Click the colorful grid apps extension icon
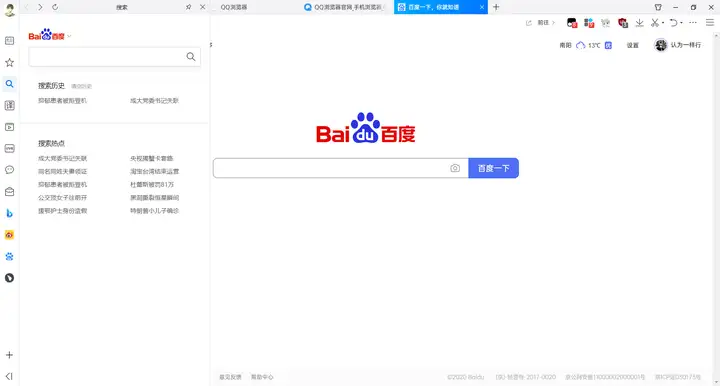This screenshot has width=720, height=386. click(589, 22)
